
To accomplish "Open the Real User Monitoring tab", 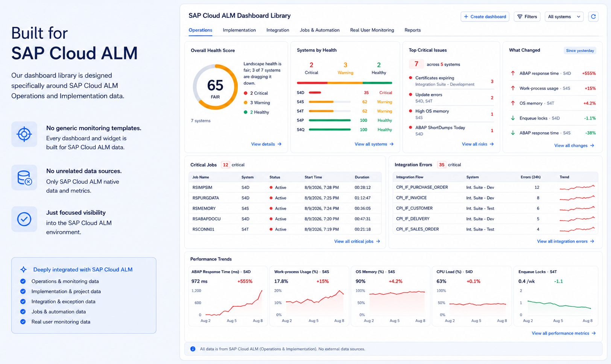I will 372,30.
